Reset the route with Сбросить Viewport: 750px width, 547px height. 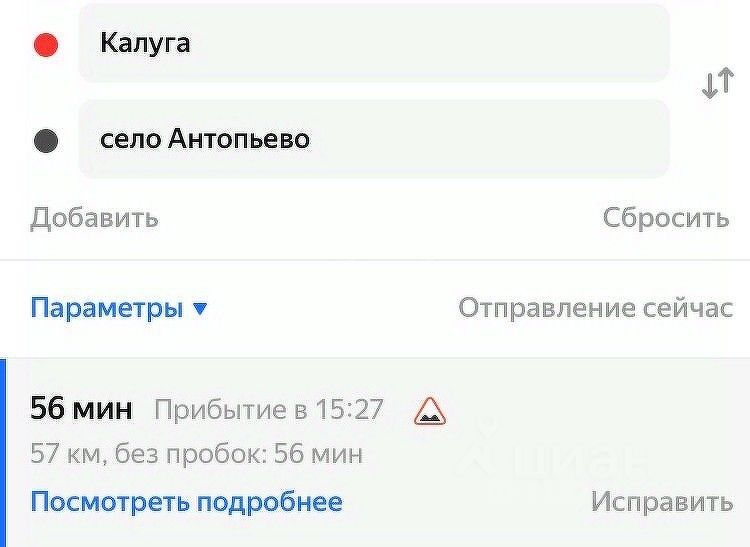click(x=665, y=218)
